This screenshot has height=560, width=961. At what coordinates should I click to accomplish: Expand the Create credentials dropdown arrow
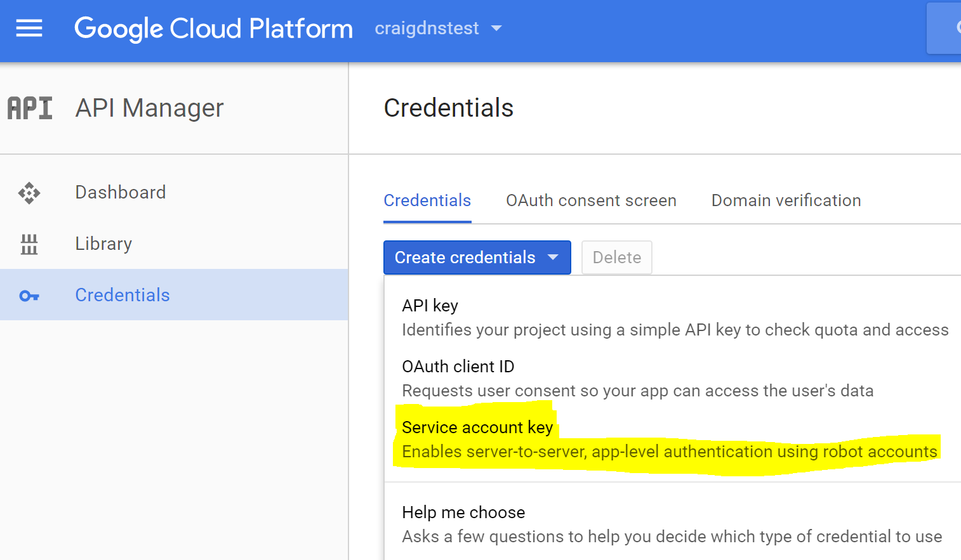click(x=552, y=257)
